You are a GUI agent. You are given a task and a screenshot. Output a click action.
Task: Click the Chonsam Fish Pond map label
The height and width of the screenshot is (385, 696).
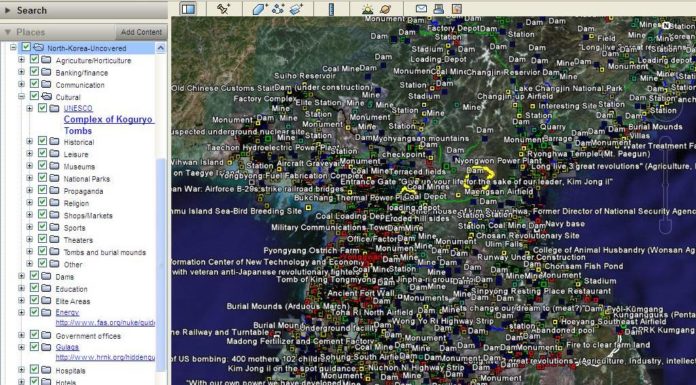584,266
